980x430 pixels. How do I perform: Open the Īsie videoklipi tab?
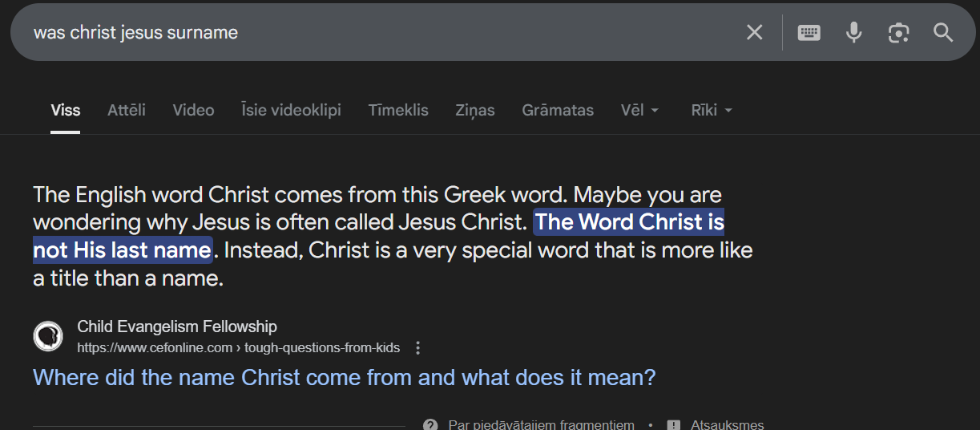click(x=291, y=111)
